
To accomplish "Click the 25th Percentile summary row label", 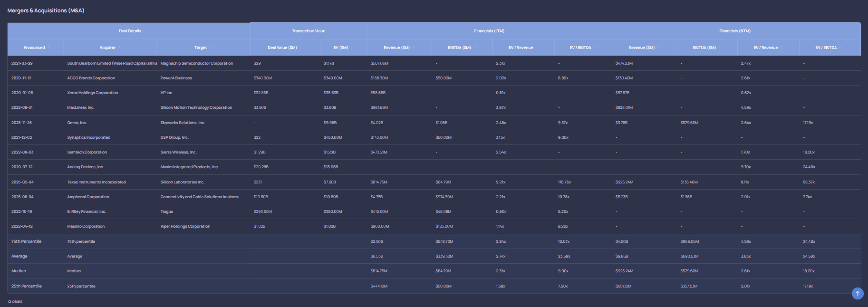I will click(27, 286).
